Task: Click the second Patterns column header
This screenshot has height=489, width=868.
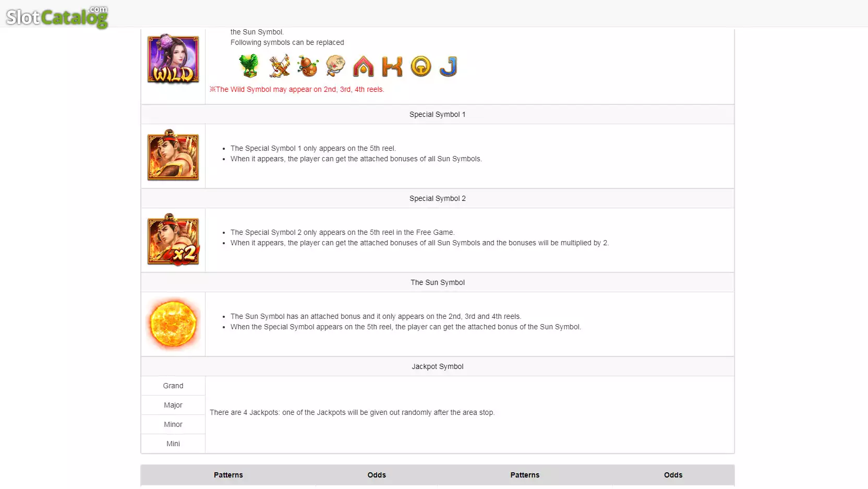Action: 525,475
